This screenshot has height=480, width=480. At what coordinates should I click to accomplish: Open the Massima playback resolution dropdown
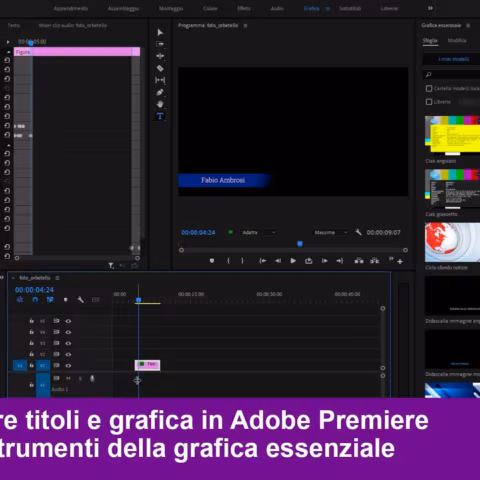pos(331,232)
